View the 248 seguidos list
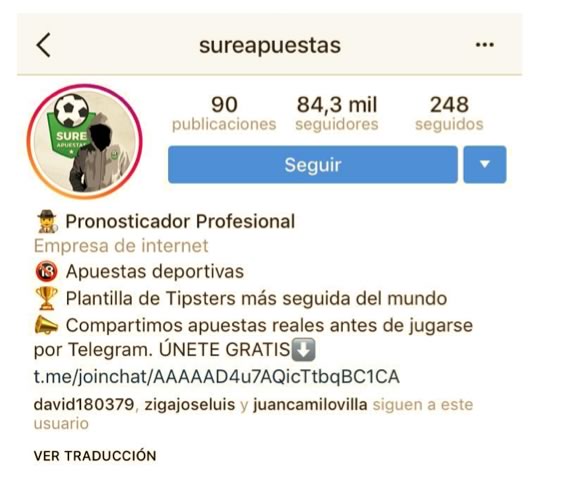 coord(449,113)
